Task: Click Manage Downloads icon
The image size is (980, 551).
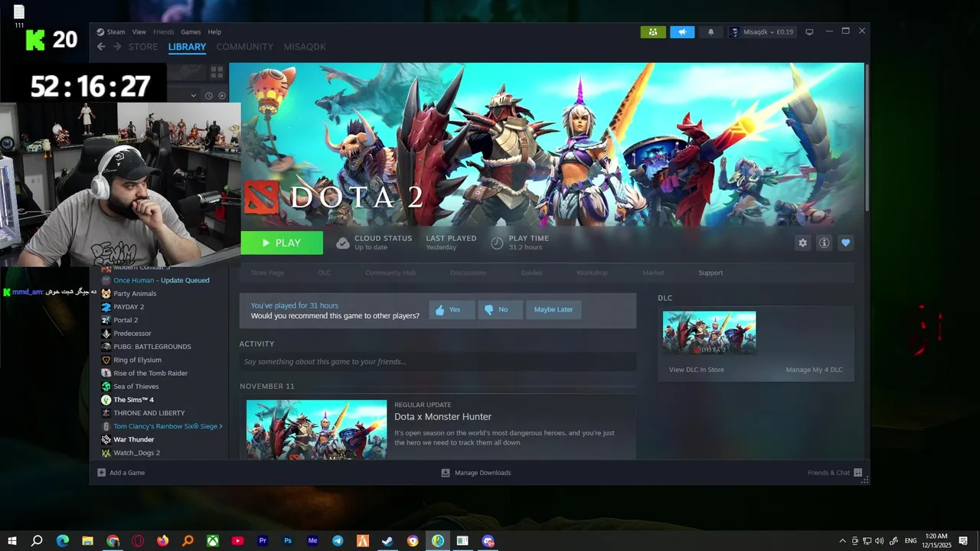Action: pyautogui.click(x=446, y=472)
